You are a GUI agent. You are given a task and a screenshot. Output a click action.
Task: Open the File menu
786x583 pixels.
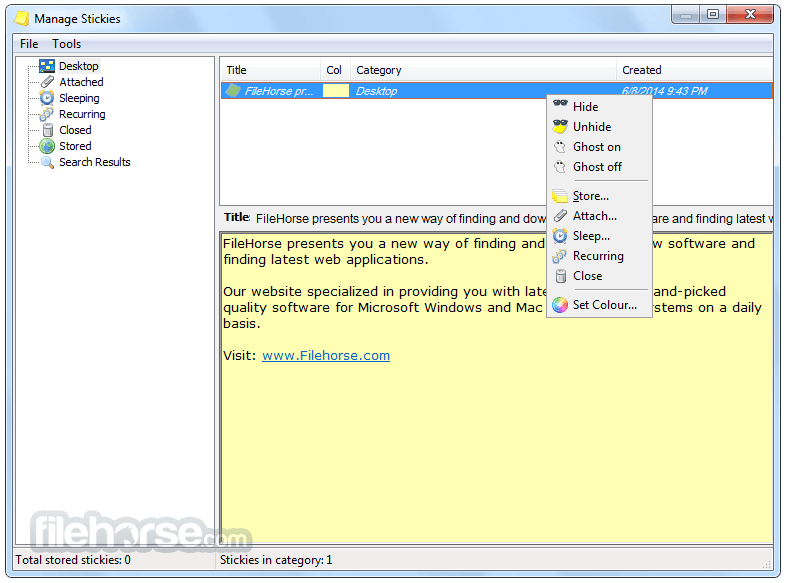(29, 44)
